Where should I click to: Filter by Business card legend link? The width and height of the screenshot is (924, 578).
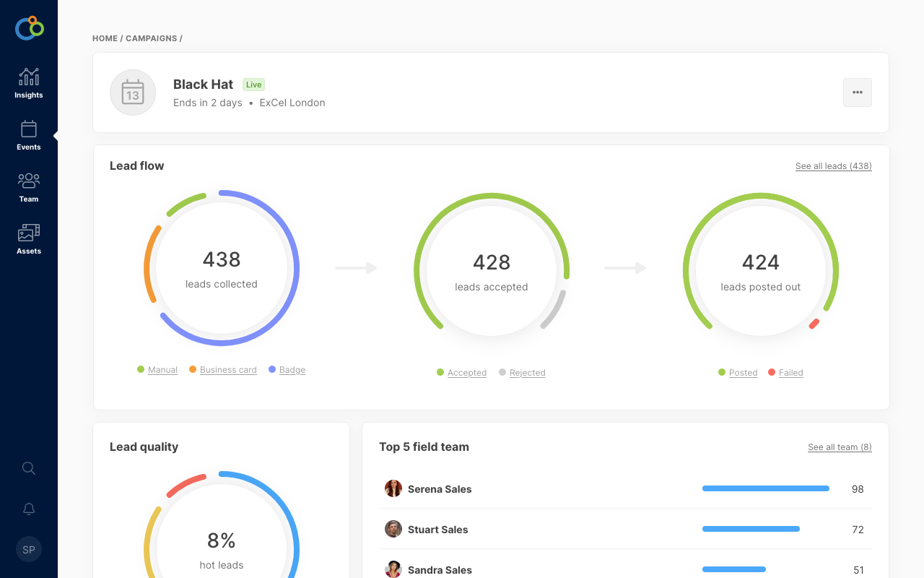228,370
